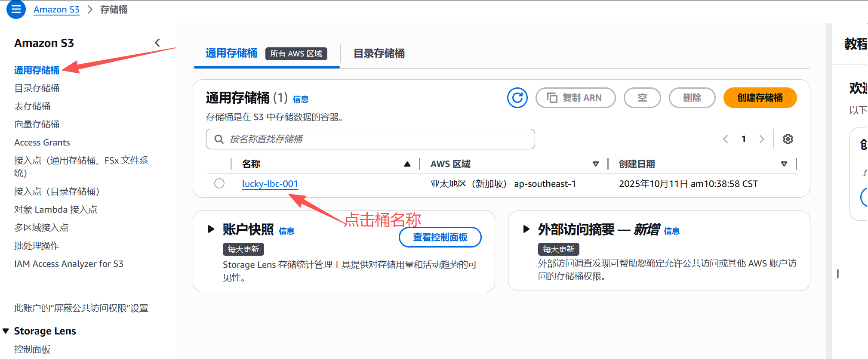Open 接入点（通用存储桶、FSx 文件系统）sidebar item

coord(81,167)
